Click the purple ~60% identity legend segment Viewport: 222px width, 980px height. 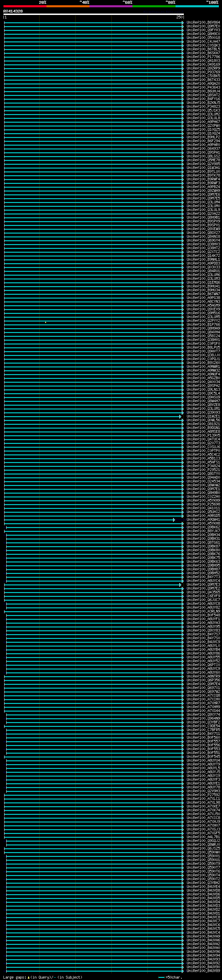tap(111, 6)
